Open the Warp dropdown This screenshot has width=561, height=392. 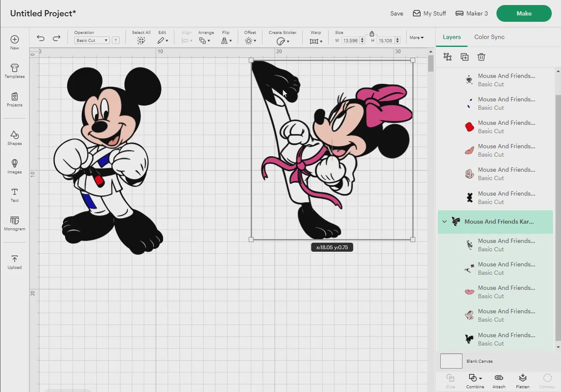pyautogui.click(x=316, y=41)
